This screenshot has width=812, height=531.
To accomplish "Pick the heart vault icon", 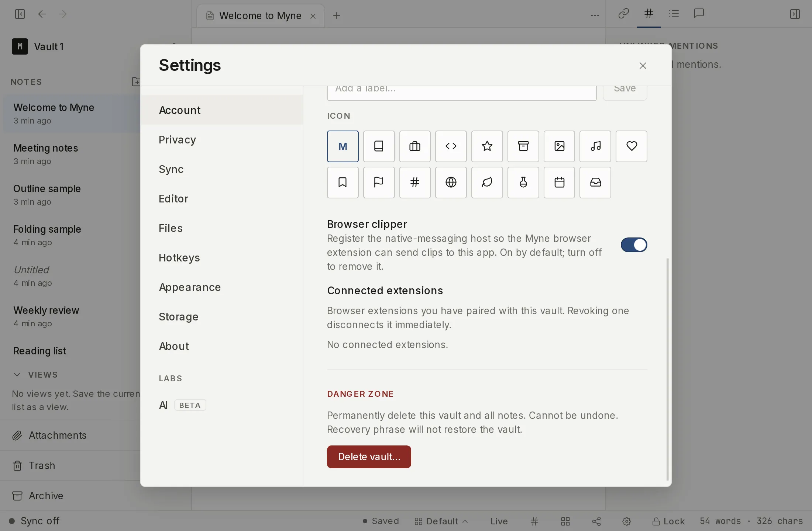I will (x=632, y=146).
